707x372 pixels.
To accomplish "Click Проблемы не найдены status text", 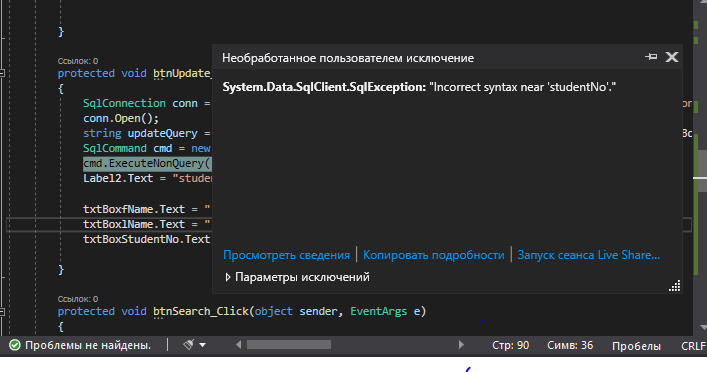I will pyautogui.click(x=88, y=345).
